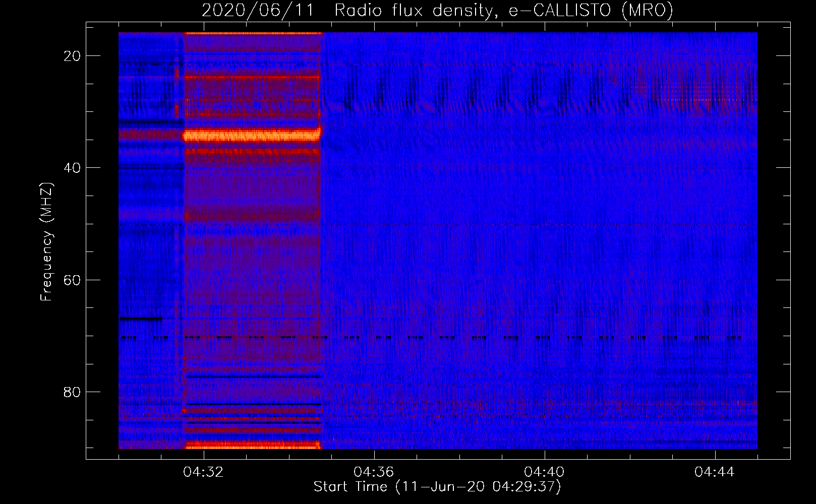Image resolution: width=816 pixels, height=504 pixels.
Task: Click the time tick label "04:36"
Action: pyautogui.click(x=374, y=472)
